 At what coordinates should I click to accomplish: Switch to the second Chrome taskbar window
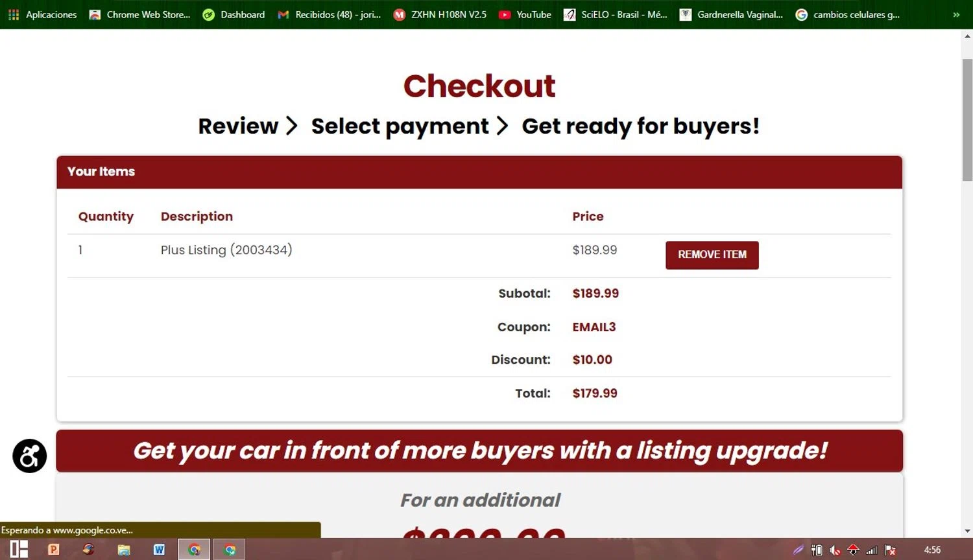(230, 550)
